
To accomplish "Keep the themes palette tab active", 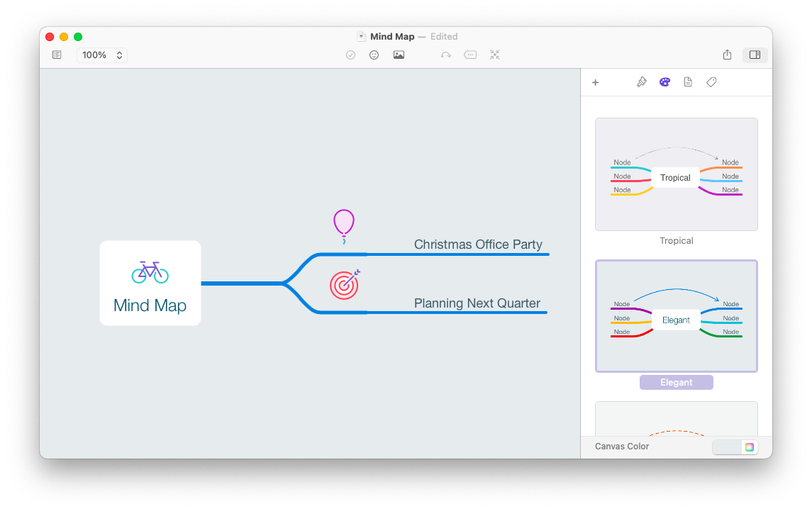I will (x=663, y=82).
